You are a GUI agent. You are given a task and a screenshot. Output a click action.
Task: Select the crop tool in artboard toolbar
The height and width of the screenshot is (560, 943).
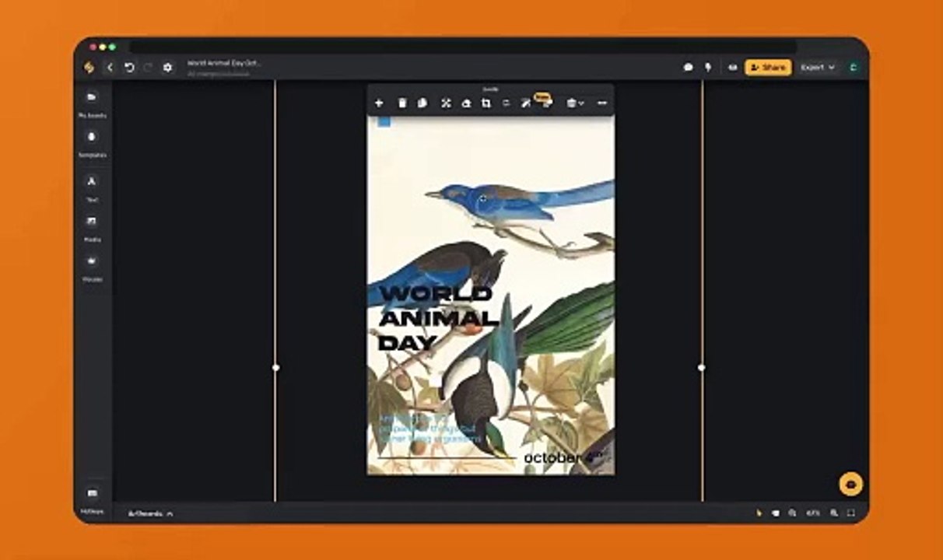click(x=486, y=103)
